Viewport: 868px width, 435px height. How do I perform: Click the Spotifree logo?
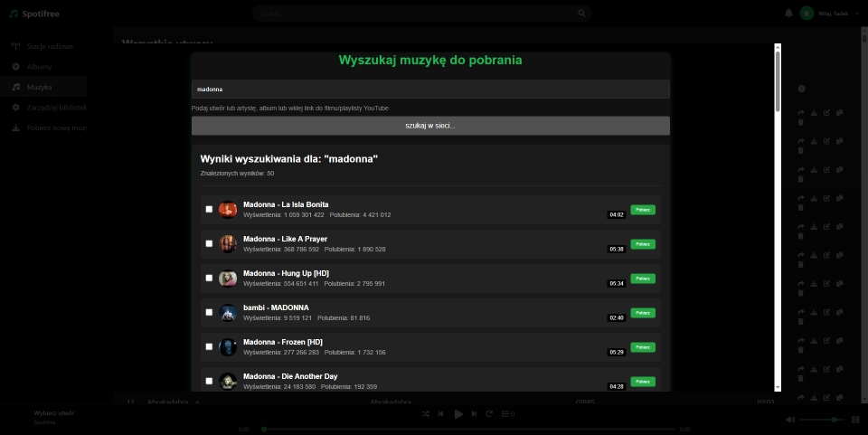33,14
